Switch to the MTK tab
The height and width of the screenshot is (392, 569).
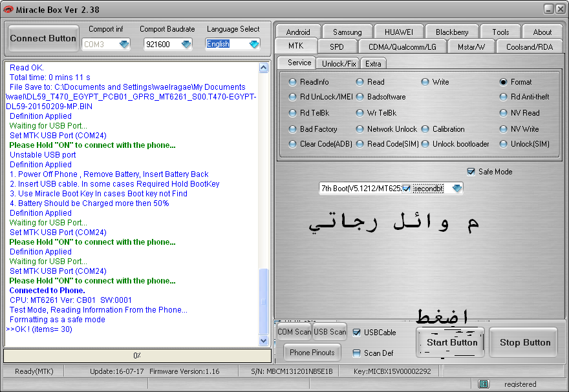[296, 46]
